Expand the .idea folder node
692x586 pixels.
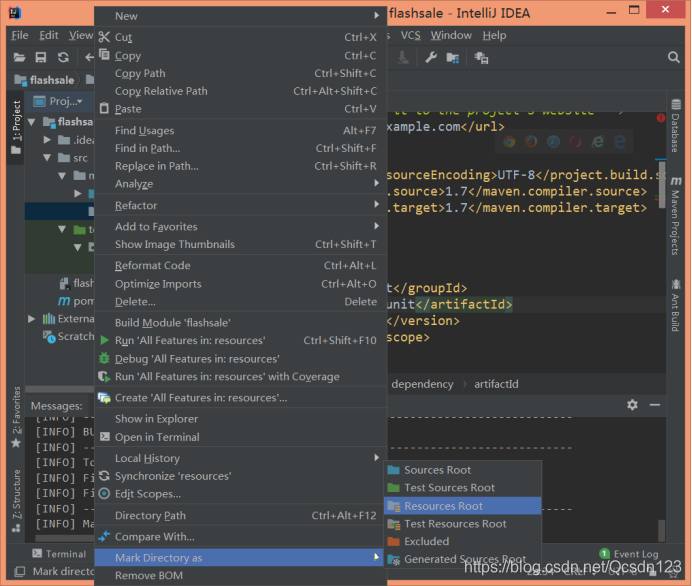[x=47, y=140]
